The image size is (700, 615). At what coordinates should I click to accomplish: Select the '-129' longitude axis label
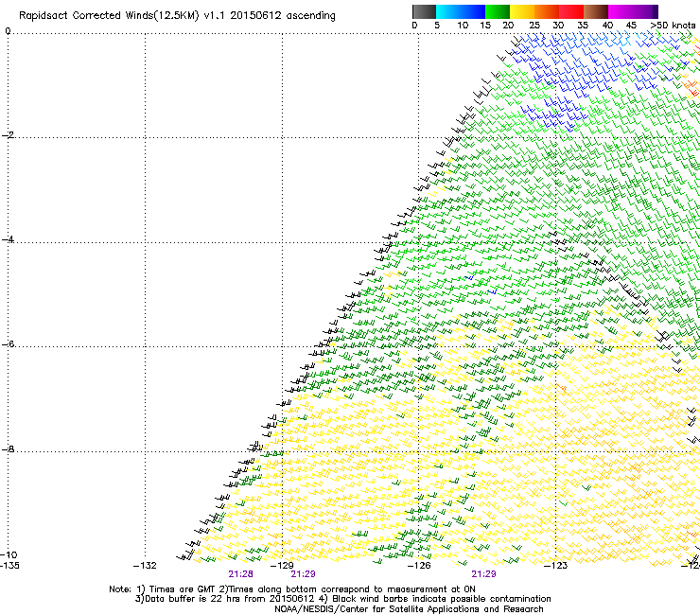(282, 566)
